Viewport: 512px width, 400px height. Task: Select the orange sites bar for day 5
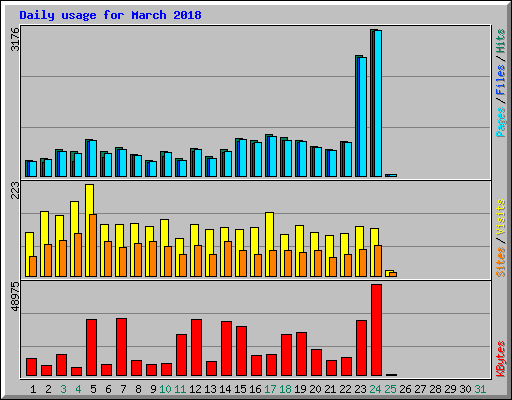(93, 245)
